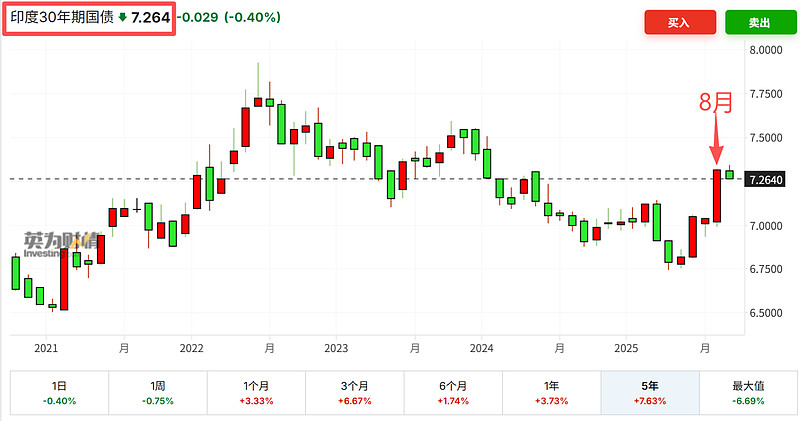Screen dimensions: 800x421
Task: Click the -0.029 change value
Action: (198, 17)
